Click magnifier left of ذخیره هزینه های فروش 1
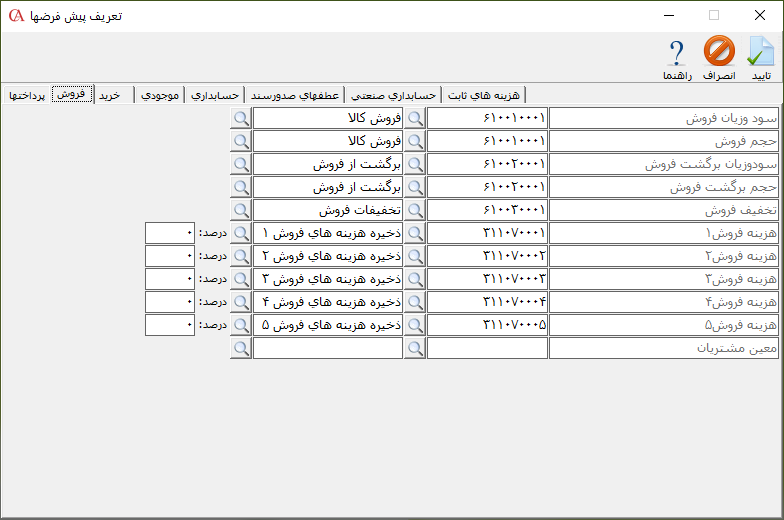Image resolution: width=784 pixels, height=520 pixels. [241, 233]
